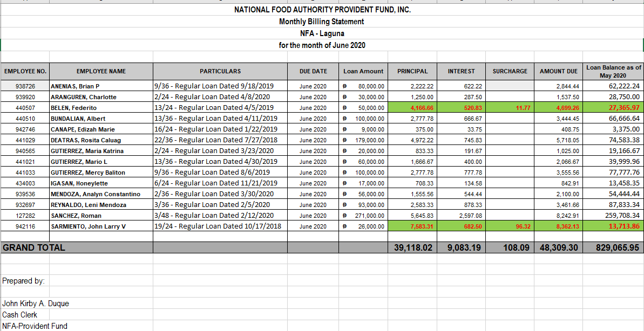The width and height of the screenshot is (644, 331).
Task: Select BUNDALIAN, Albert name cell
Action: point(101,119)
